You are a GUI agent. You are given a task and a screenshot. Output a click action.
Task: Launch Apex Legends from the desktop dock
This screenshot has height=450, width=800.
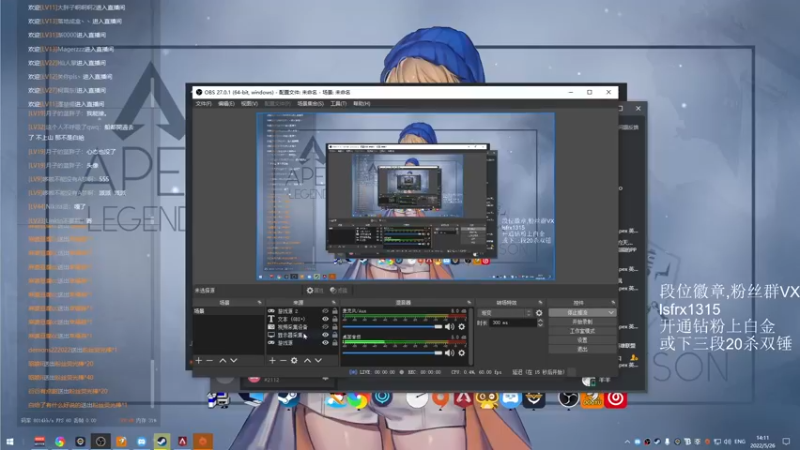(x=463, y=399)
